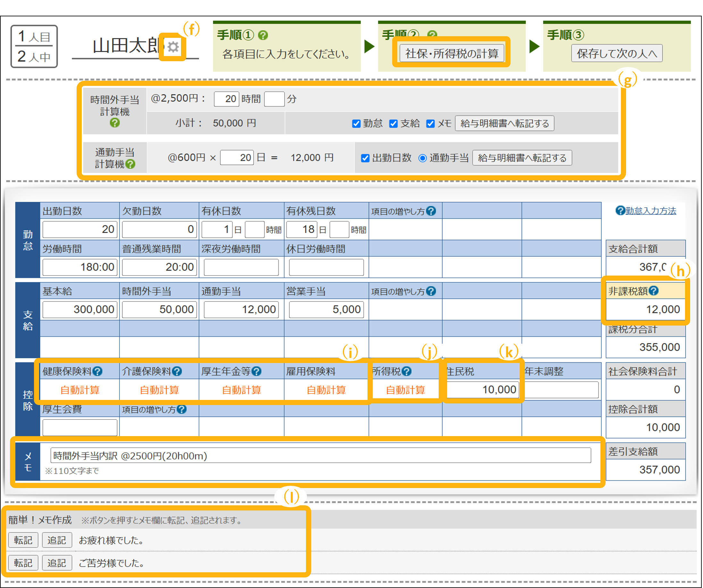Viewport: 703px width, 588px height.
Task: Open 項目の増やし方 help in the 控除 row
Action: click(181, 409)
